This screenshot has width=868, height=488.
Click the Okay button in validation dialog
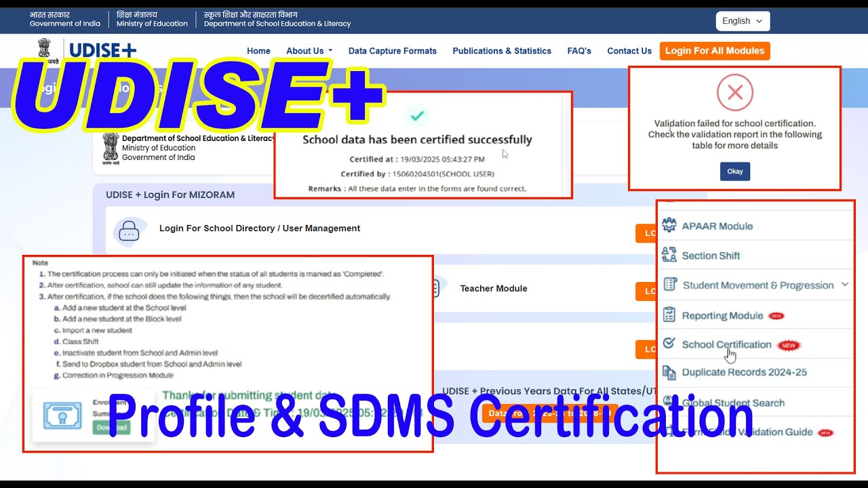735,171
